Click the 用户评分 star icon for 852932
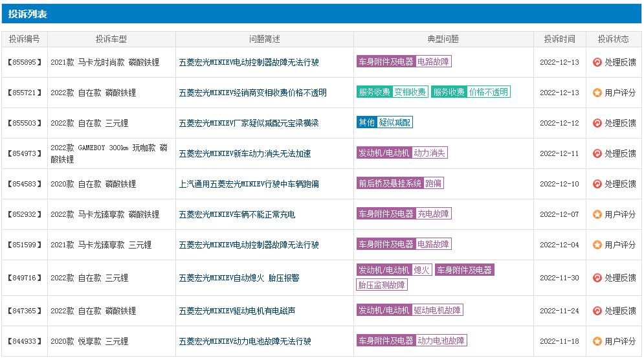This screenshot has width=644, height=358. tap(597, 214)
